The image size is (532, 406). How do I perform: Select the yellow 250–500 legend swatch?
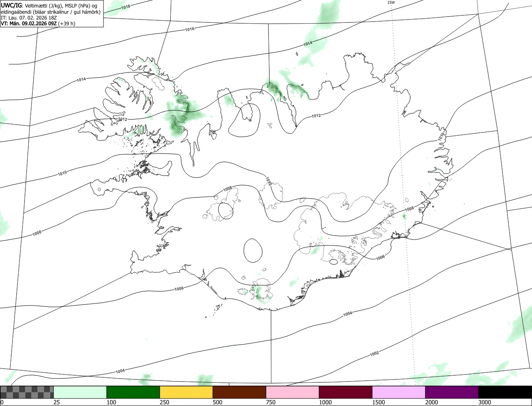[186, 392]
